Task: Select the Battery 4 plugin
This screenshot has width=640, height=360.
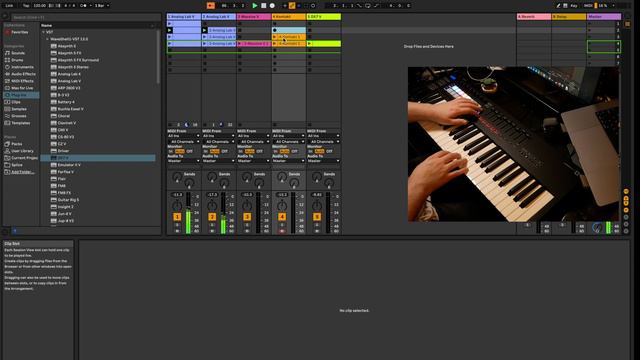Action: (66, 102)
